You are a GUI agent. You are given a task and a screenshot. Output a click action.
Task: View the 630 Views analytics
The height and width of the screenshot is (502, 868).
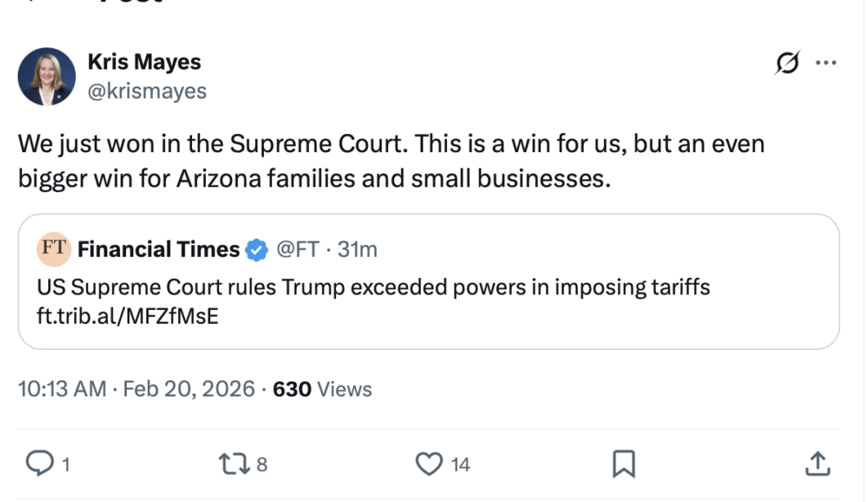(322, 389)
